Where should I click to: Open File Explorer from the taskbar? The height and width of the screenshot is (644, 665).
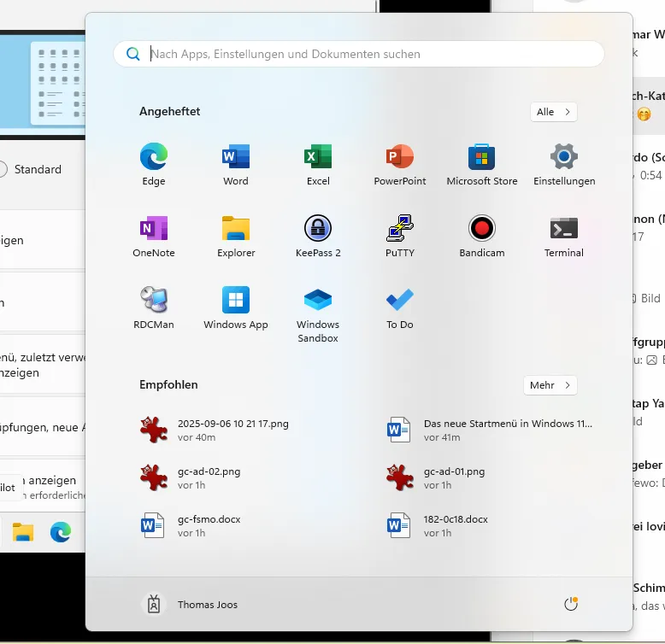[23, 533]
